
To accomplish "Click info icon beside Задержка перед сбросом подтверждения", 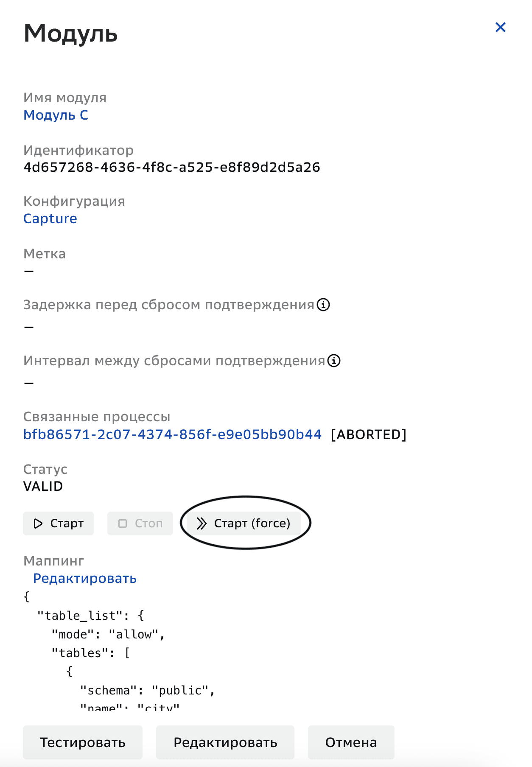I will click(x=323, y=305).
